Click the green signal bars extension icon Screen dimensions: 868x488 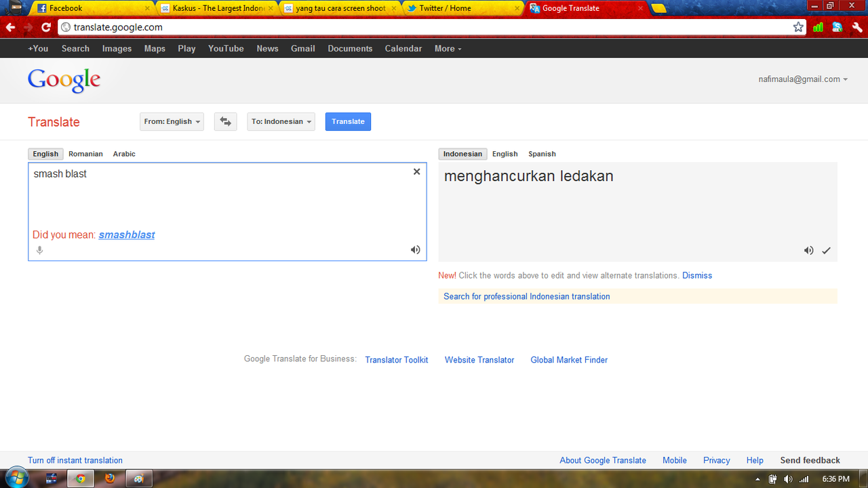(818, 27)
